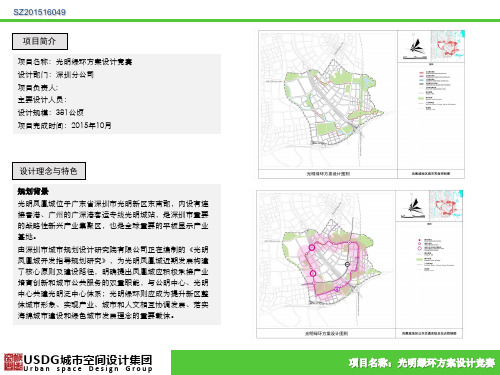The height and width of the screenshot is (375, 500).
Task: Click the lower map with the pink ring
Action: pos(326,259)
